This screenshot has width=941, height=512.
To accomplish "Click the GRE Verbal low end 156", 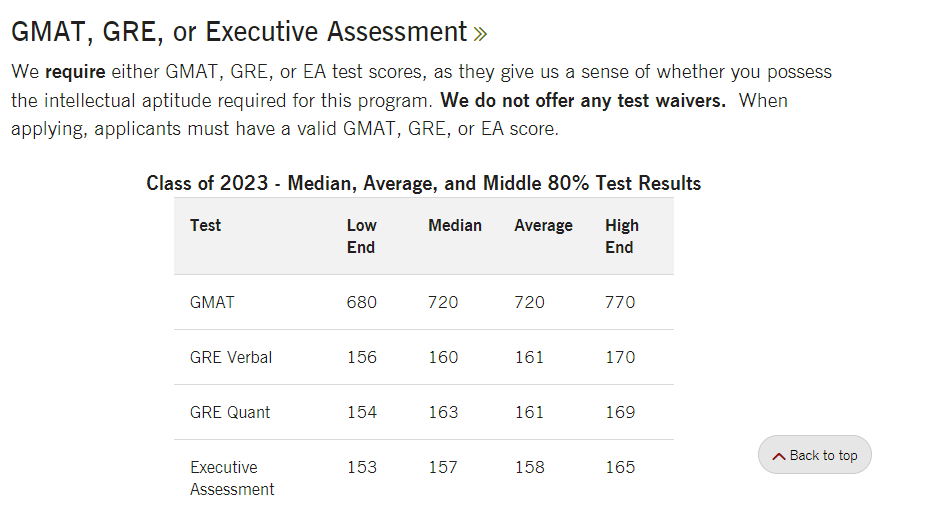I will (x=362, y=357).
